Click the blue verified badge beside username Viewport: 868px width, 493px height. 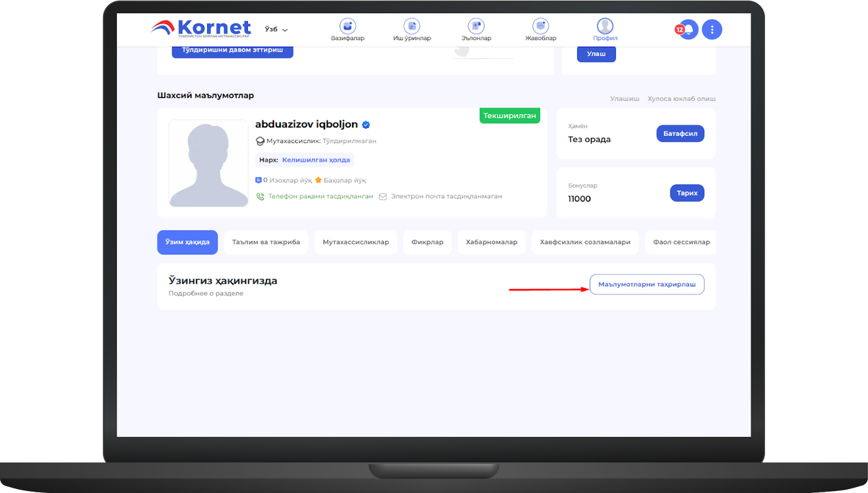click(x=366, y=125)
